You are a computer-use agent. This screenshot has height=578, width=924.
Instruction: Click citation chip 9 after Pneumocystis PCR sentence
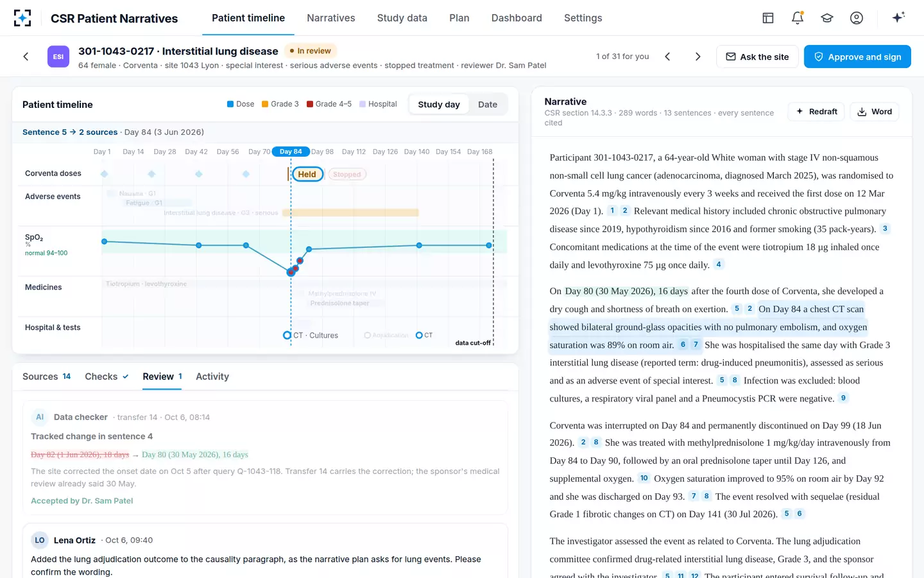[843, 398]
